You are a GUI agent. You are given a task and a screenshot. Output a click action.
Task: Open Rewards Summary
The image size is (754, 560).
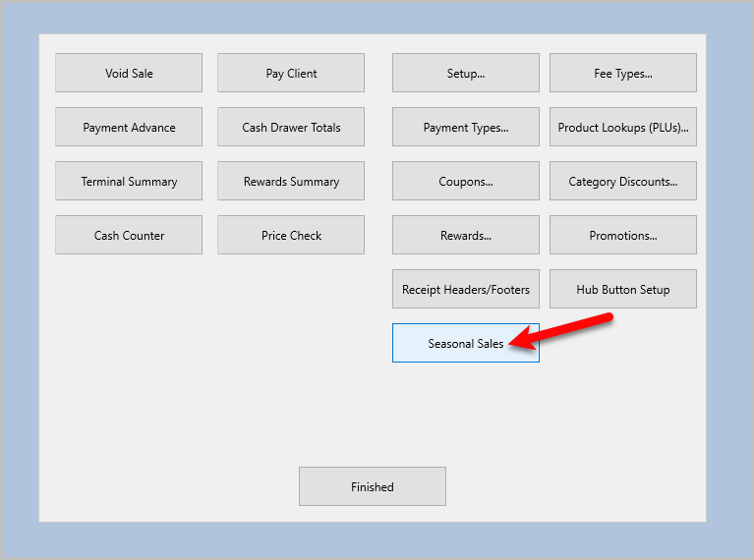[291, 181]
